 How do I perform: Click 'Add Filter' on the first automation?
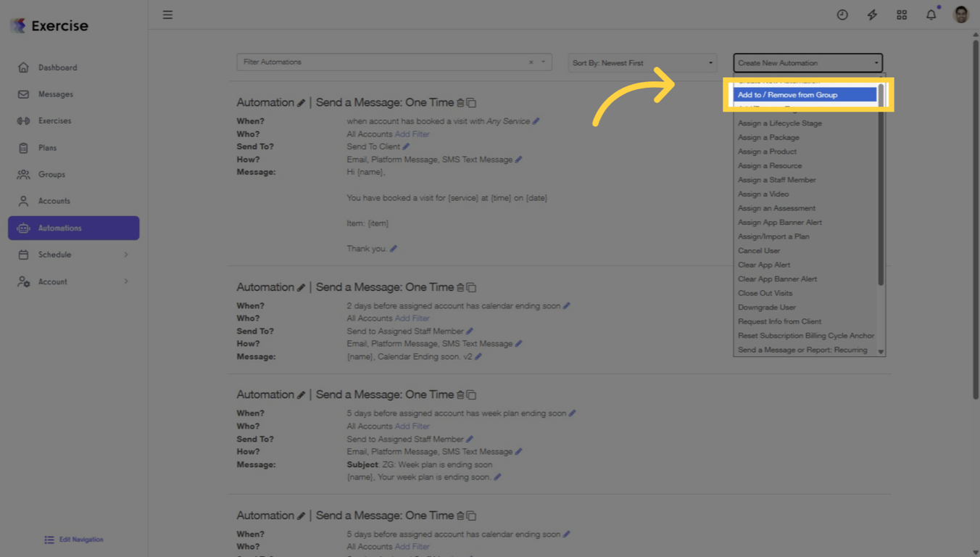click(x=412, y=133)
